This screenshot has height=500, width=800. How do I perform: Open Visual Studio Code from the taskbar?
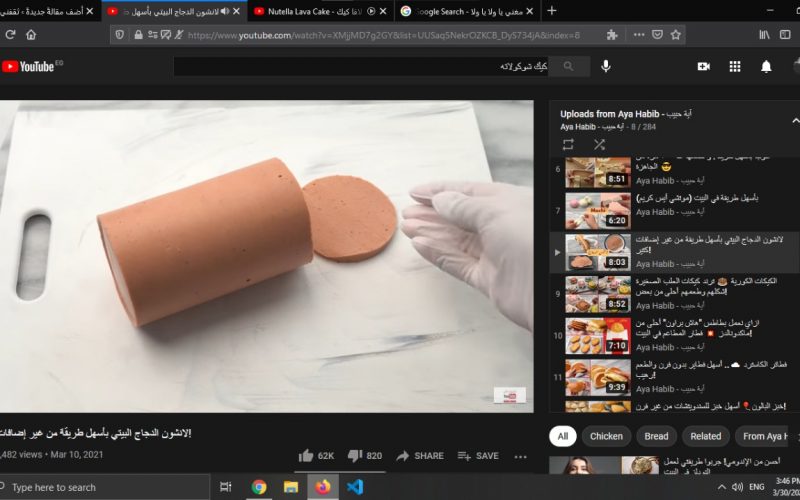click(355, 487)
